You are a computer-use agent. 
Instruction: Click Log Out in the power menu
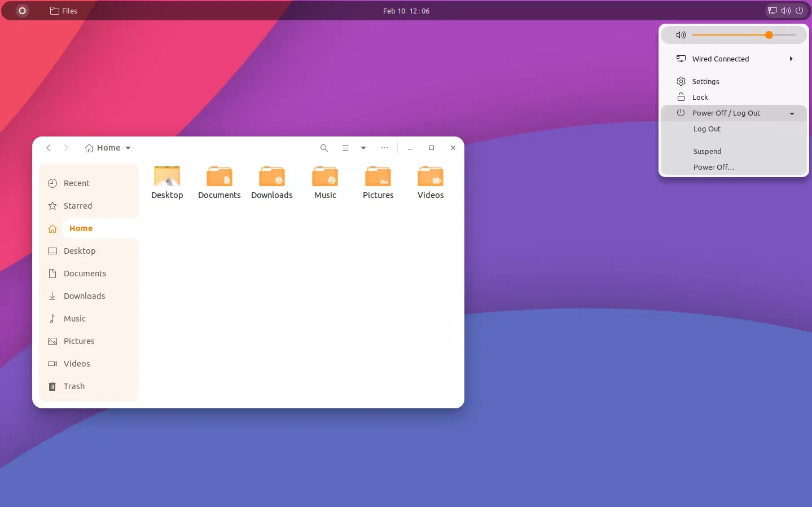[706, 129]
